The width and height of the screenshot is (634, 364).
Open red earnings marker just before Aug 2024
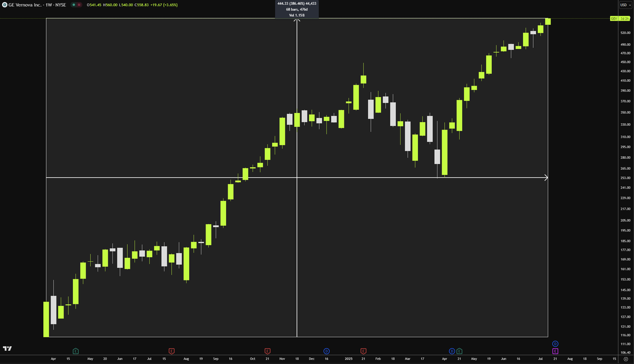[171, 351]
